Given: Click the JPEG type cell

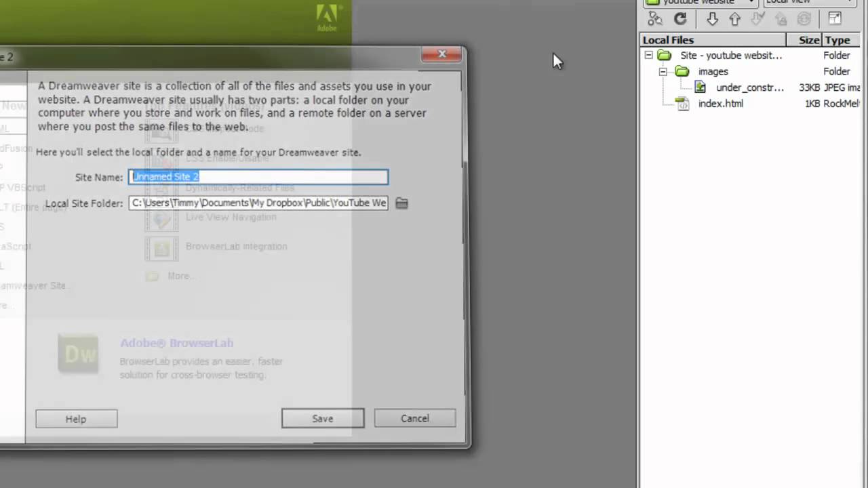Looking at the screenshot, I should pyautogui.click(x=842, y=87).
